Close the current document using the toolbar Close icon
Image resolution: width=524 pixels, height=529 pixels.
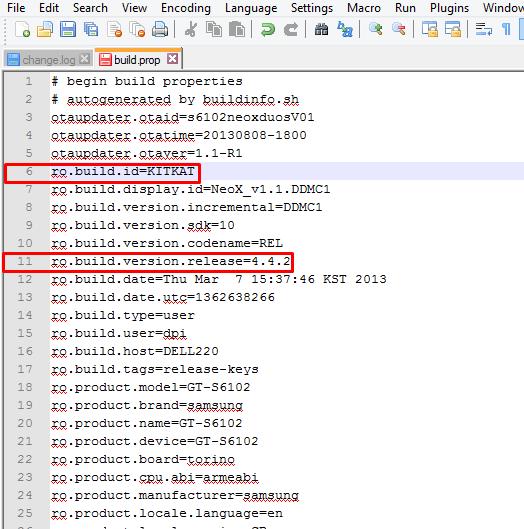pos(114,29)
